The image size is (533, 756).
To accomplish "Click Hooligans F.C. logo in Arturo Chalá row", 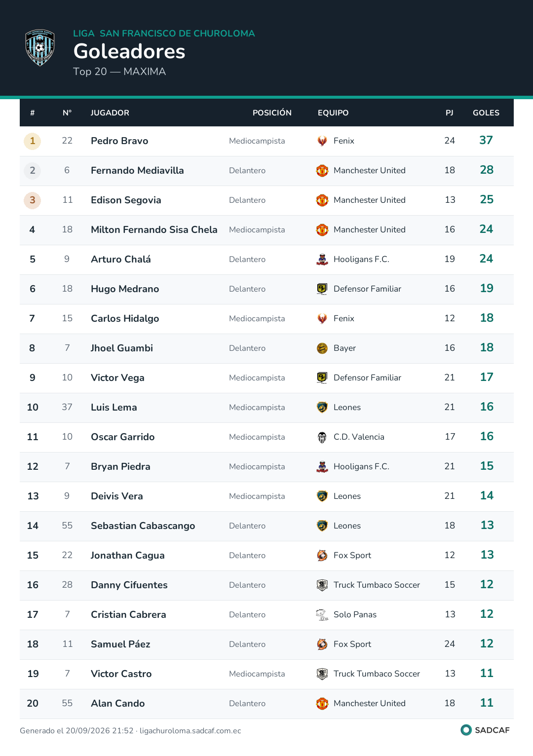I will point(322,260).
